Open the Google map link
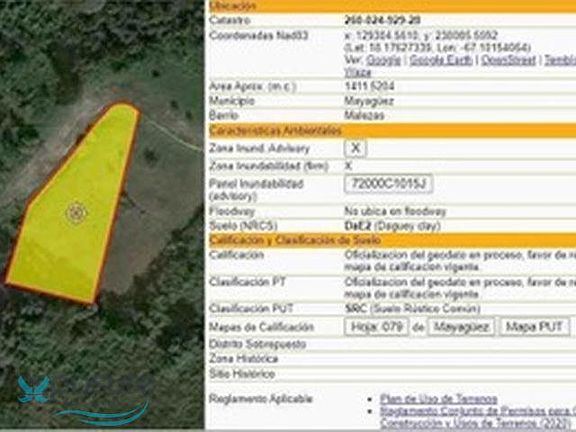 coord(384,60)
